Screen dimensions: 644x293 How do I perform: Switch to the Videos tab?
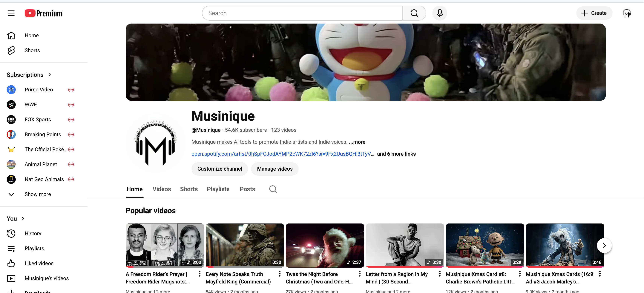[162, 189]
